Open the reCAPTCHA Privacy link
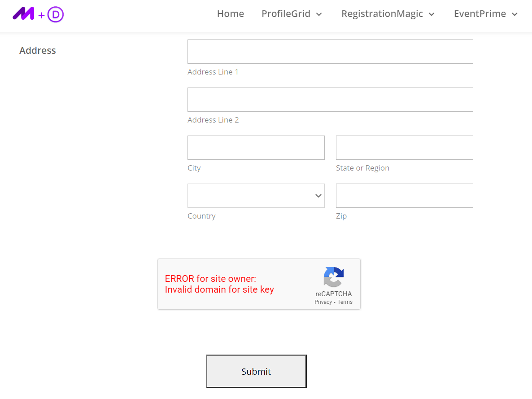 tap(323, 302)
